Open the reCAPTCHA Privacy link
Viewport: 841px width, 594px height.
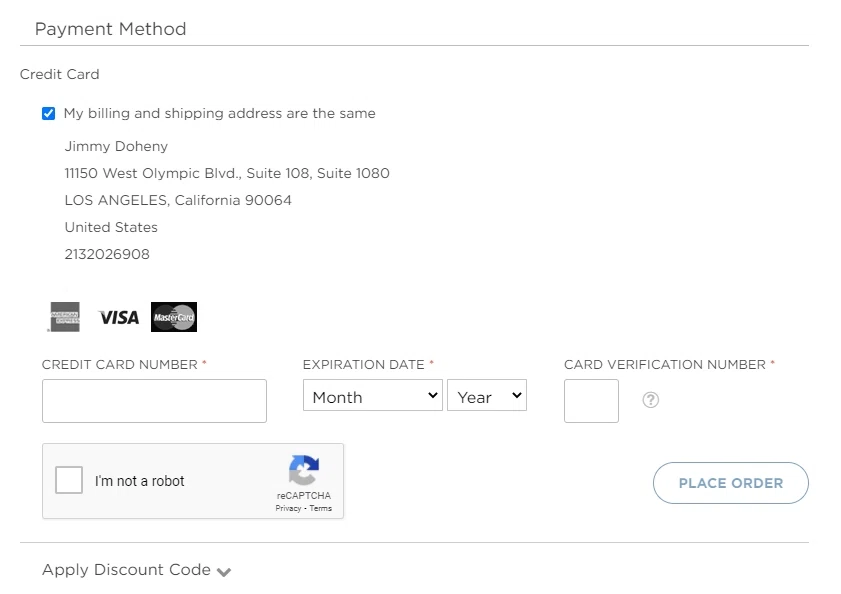pyautogui.click(x=288, y=508)
